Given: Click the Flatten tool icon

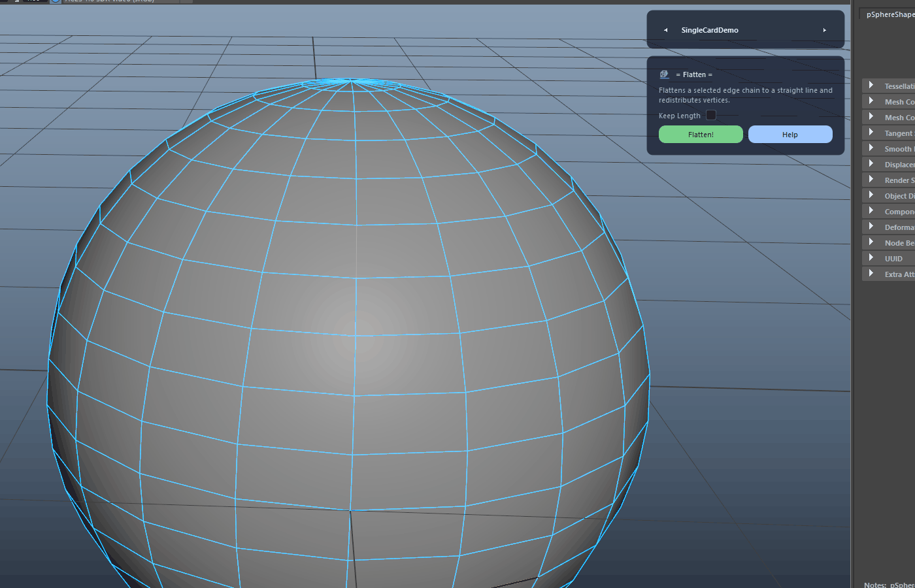Looking at the screenshot, I should pos(664,74).
